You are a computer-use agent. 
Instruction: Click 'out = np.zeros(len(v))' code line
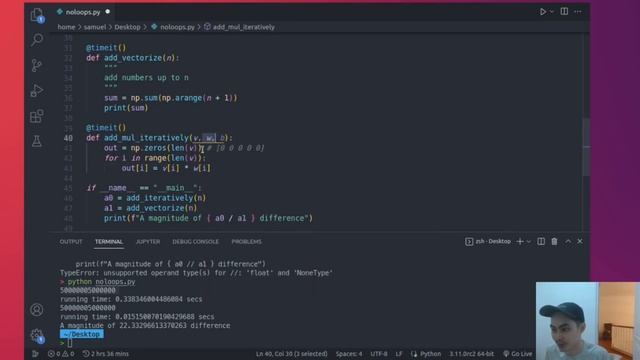click(153, 148)
